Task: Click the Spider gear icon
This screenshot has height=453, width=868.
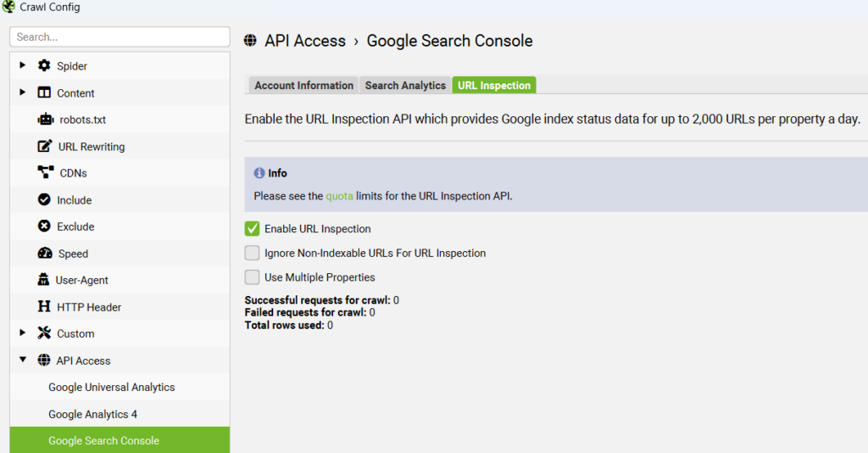Action: click(44, 65)
